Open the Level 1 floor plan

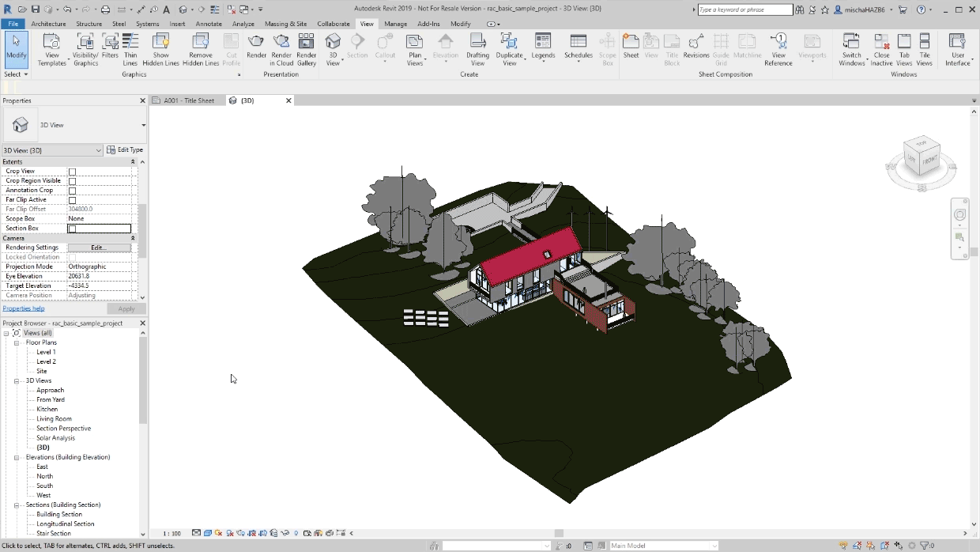[x=46, y=352]
